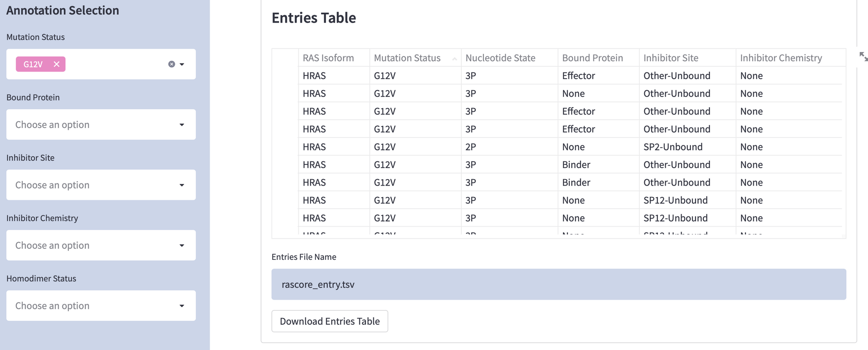Click the Inhibitor Chemistry table column header
This screenshot has height=350, width=868.
(x=781, y=58)
